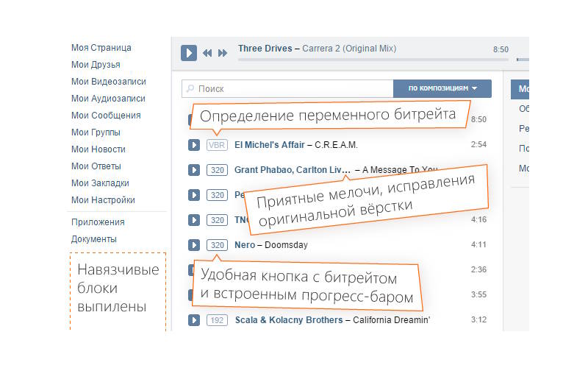Click artist Scala & Kolacny Brothers
Viewport: 588px width, 368px height.
pos(289,320)
